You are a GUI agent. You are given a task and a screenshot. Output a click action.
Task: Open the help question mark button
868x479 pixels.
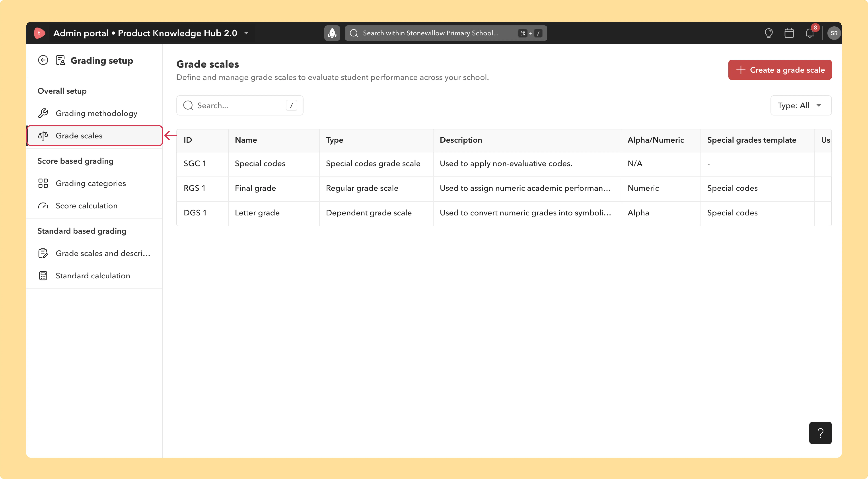[x=820, y=433]
